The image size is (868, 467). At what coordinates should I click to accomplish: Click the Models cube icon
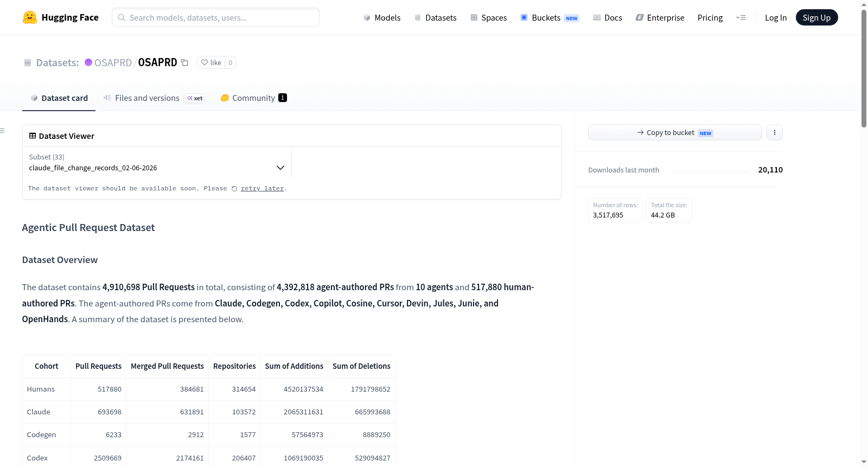click(367, 17)
